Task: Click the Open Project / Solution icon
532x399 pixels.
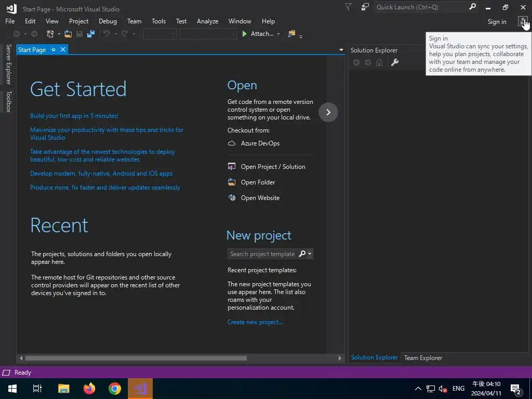Action: tap(232, 166)
